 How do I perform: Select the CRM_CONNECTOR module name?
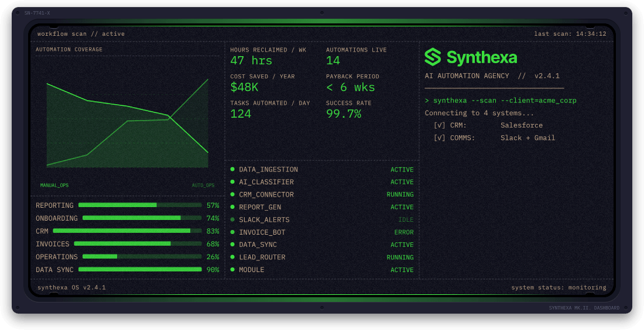tap(266, 195)
